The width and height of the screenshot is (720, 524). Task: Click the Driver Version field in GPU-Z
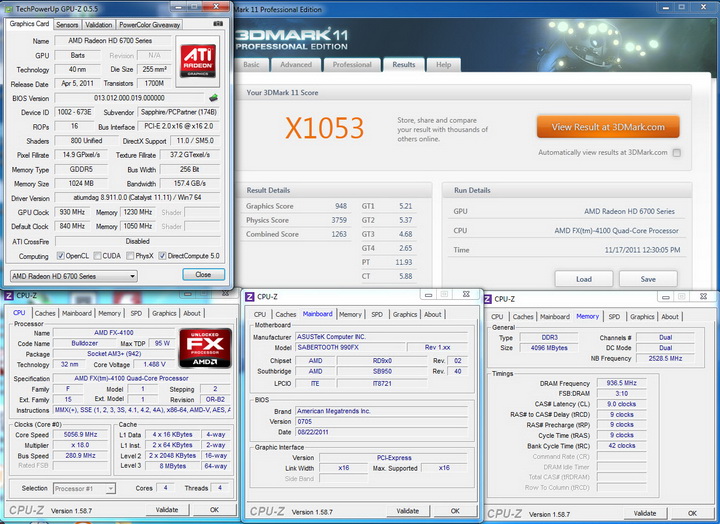pyautogui.click(x=137, y=197)
